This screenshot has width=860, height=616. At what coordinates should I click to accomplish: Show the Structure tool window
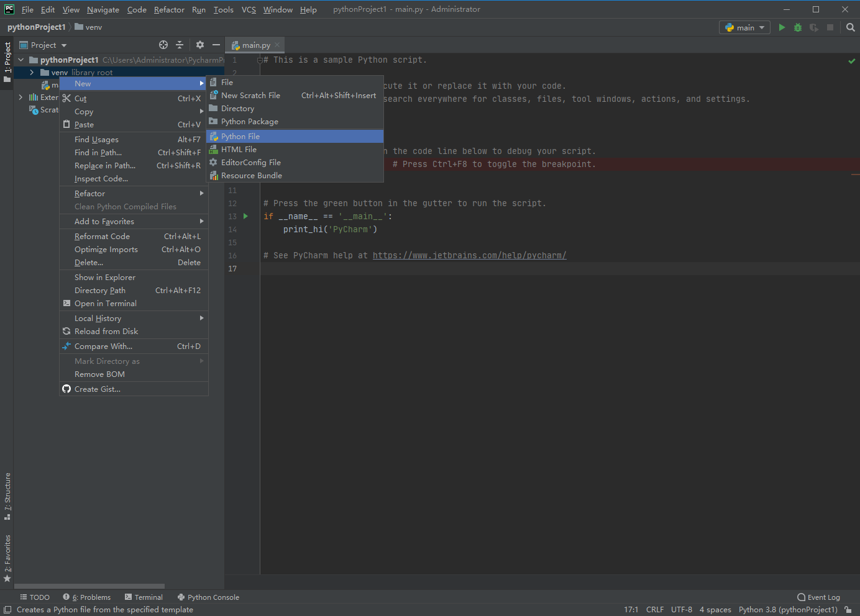coord(7,497)
